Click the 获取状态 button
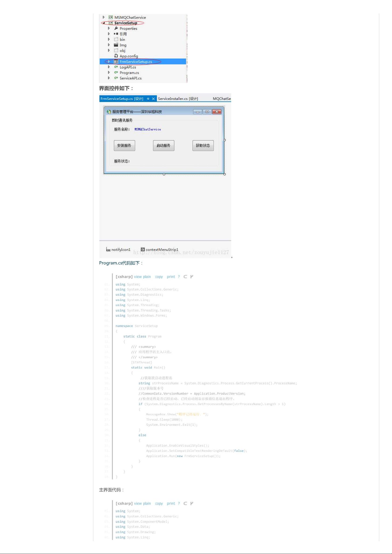This screenshot has width=392, height=554. click(x=203, y=146)
